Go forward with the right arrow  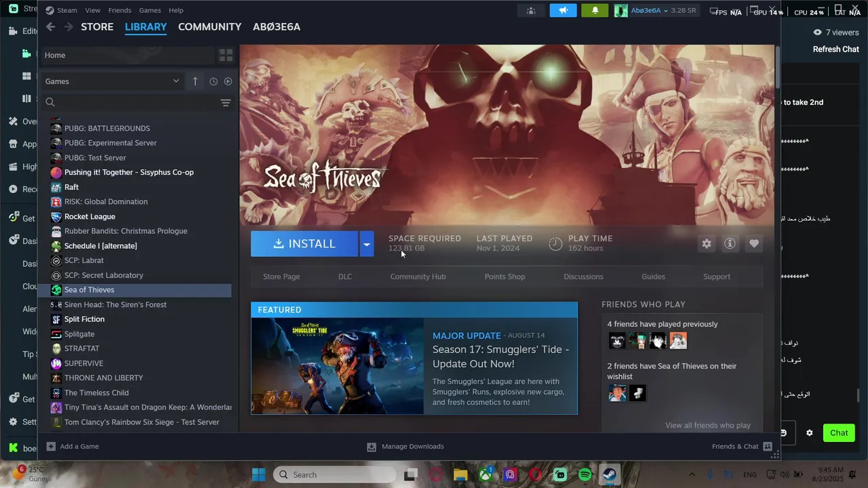[68, 26]
